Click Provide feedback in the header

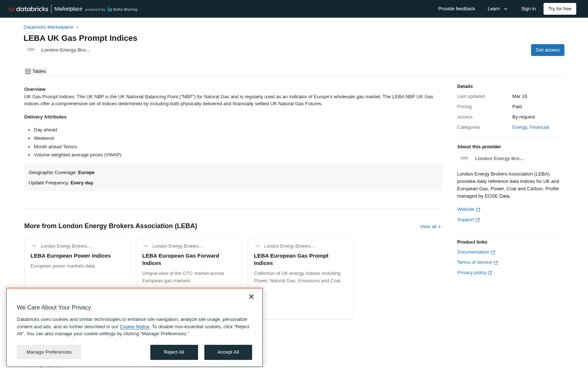456,9
